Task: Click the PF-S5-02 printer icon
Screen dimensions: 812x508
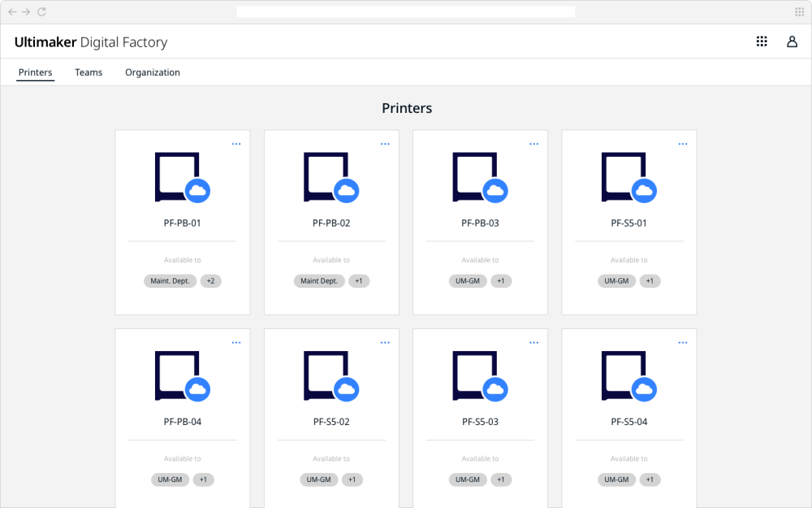Action: 331,376
